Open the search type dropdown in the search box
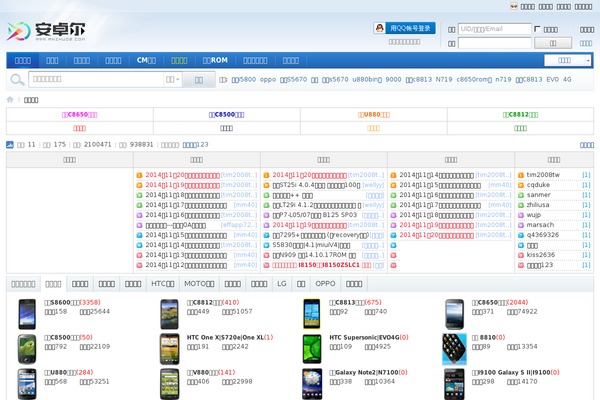600x400 pixels. [x=173, y=80]
